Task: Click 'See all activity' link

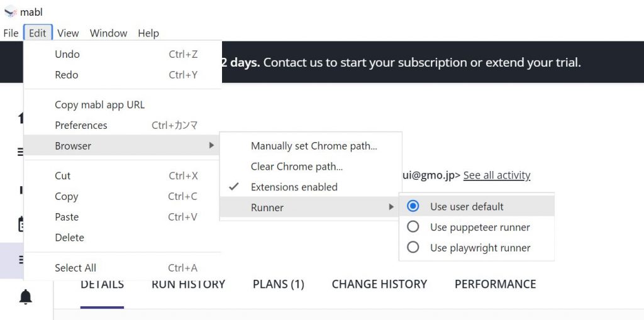Action: pos(497,175)
